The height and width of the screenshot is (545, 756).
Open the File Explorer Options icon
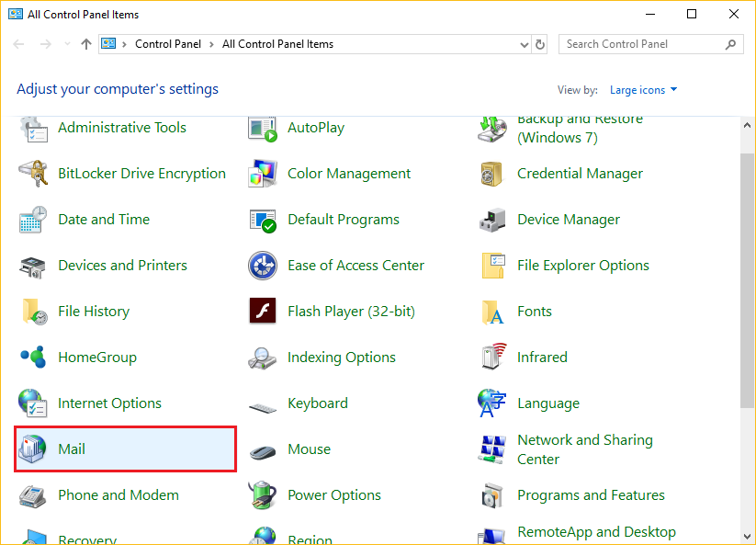point(493,266)
